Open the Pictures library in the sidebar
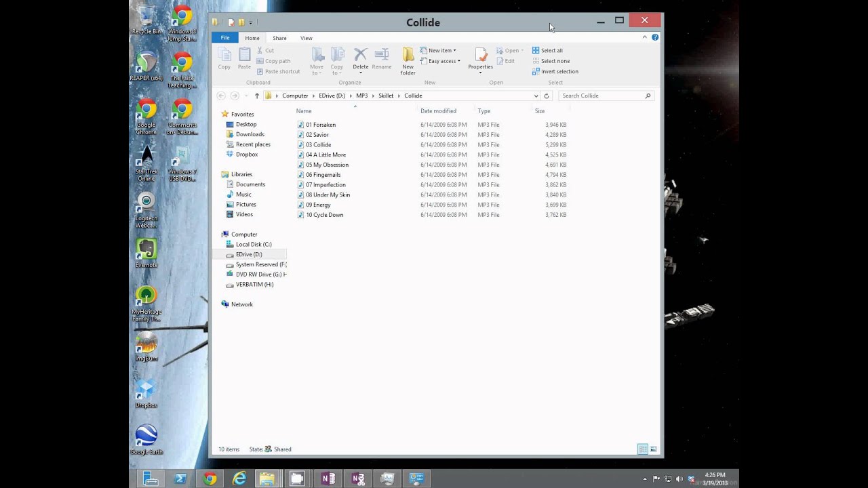 tap(246, 205)
